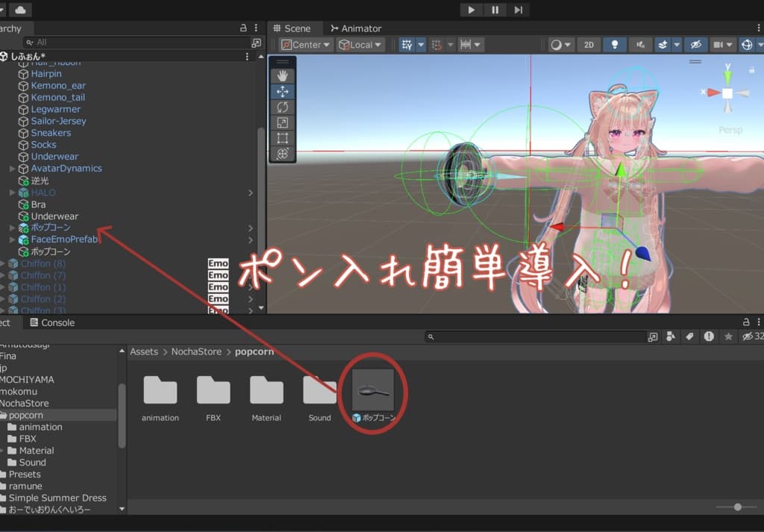Open the Pivot/Center mode dropdown
764x532 pixels.
pyautogui.click(x=305, y=44)
